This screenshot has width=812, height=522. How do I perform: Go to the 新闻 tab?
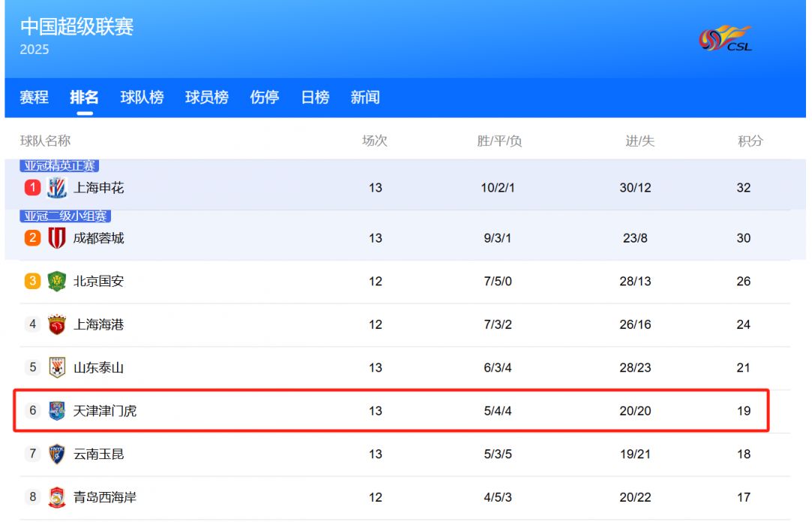coord(365,98)
